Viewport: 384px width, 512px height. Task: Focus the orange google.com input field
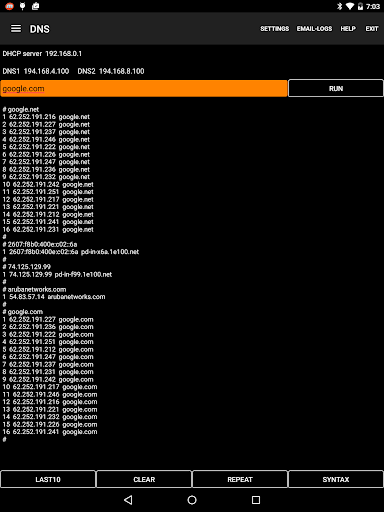click(x=144, y=88)
